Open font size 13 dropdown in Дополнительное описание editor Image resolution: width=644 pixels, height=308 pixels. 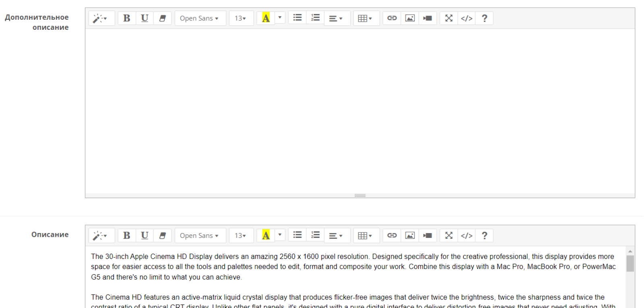(241, 18)
